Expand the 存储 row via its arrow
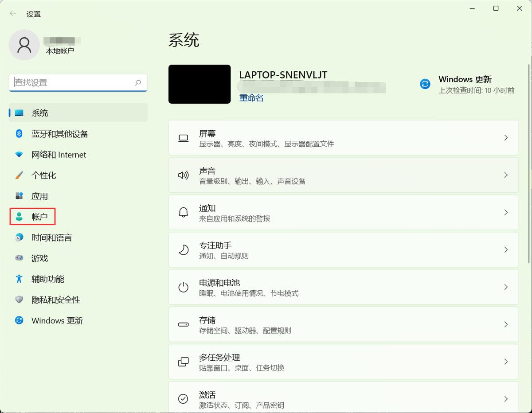The image size is (532, 413). [x=506, y=324]
